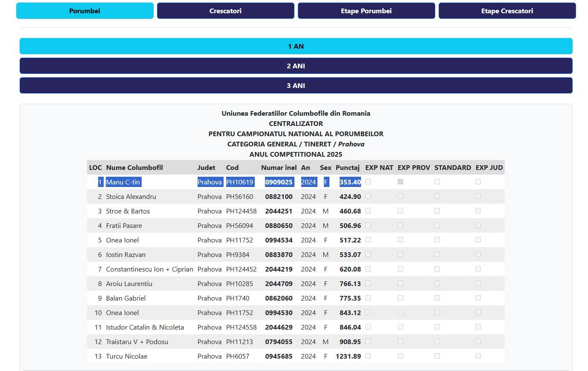
Task: Collapse the 1 AN section
Action: point(296,47)
